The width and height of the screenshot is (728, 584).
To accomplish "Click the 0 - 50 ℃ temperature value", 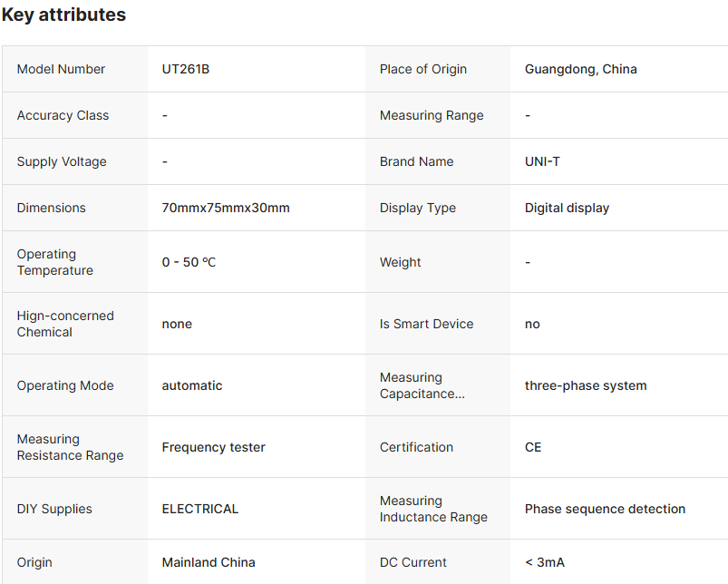I will (x=189, y=262).
